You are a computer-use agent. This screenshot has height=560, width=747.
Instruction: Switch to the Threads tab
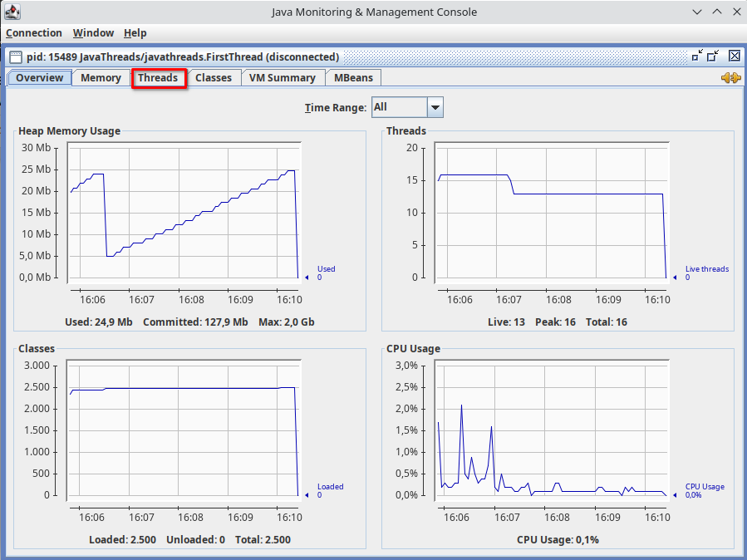[158, 77]
